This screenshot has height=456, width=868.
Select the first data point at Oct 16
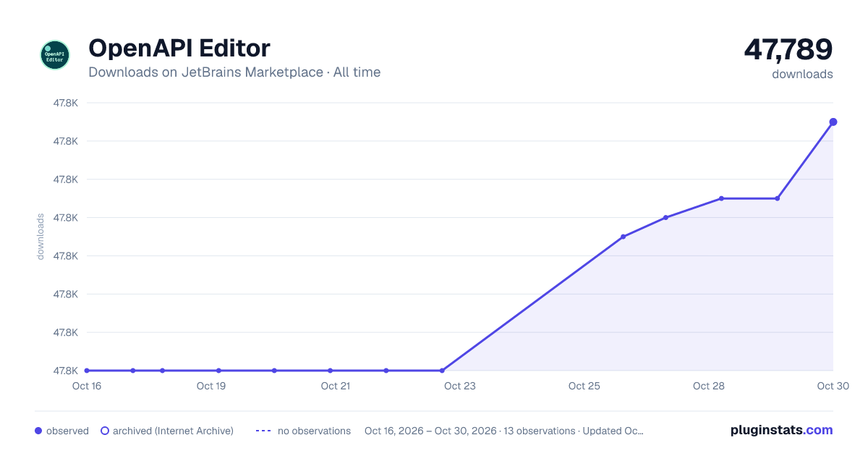(87, 371)
